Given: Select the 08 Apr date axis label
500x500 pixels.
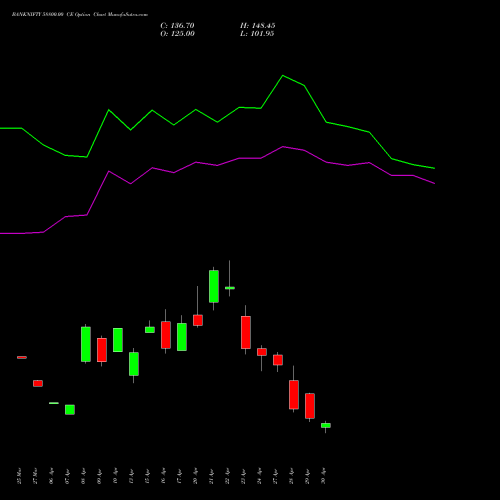Looking at the screenshot, I should (83, 476).
